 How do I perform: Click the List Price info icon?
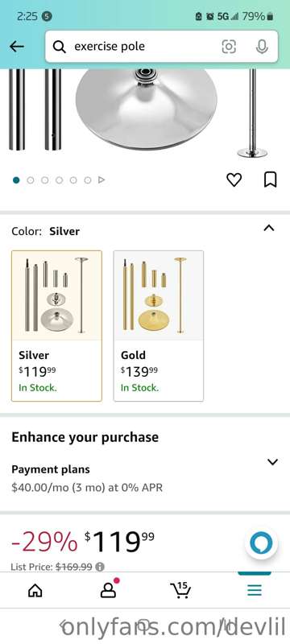(x=99, y=567)
